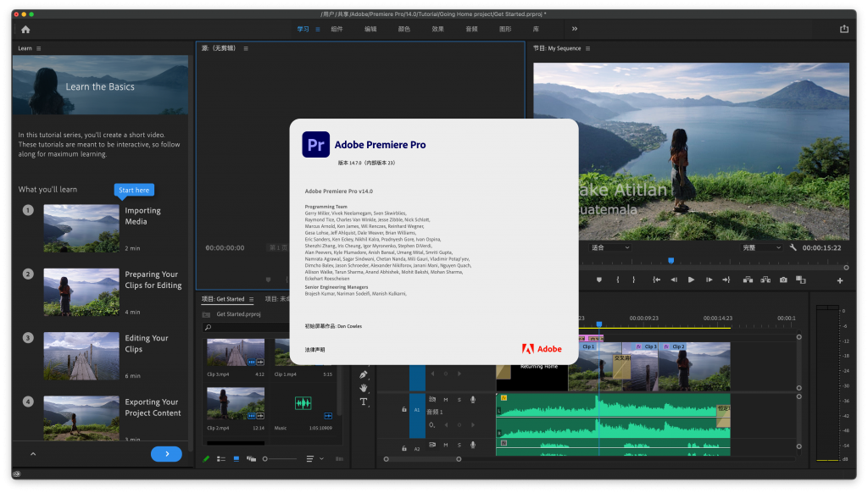Click the Extract button
Image resolution: width=868 pixels, height=493 pixels.
point(765,280)
